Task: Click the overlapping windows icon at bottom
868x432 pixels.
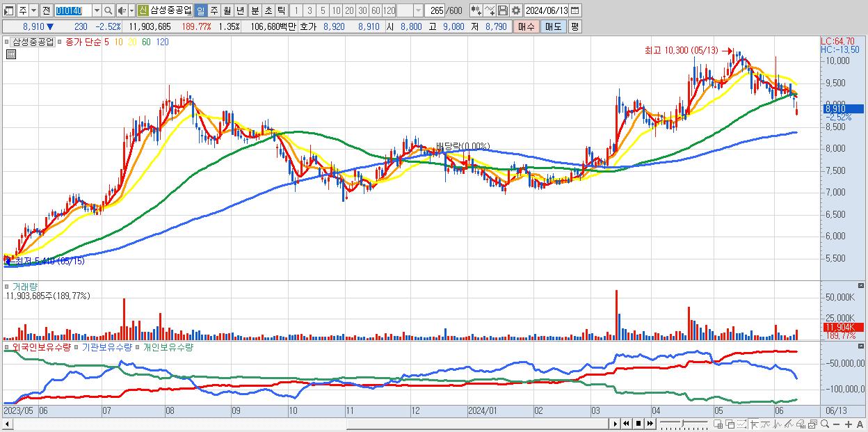Action: 730,424
